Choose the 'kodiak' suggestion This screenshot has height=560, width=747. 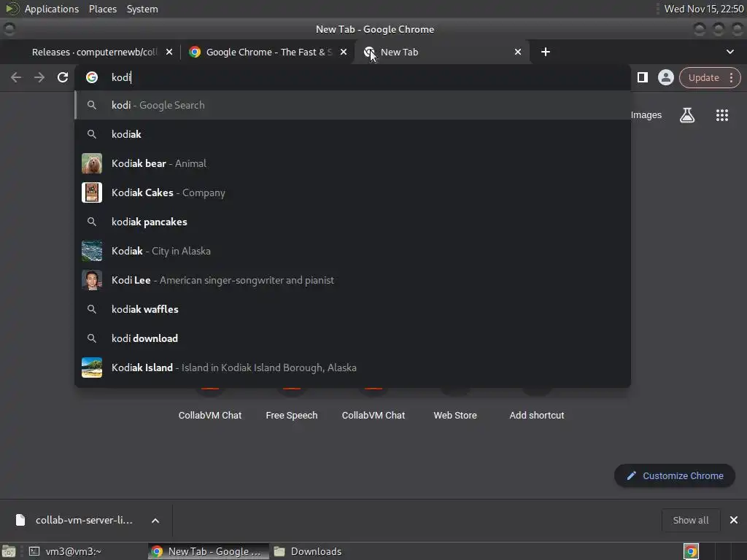352,134
